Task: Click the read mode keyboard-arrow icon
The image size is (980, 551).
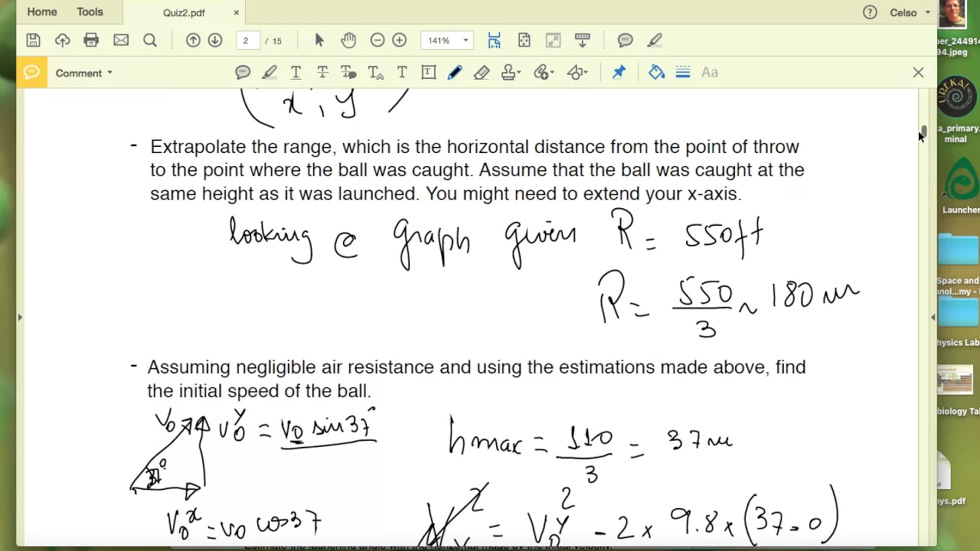Action: [583, 41]
